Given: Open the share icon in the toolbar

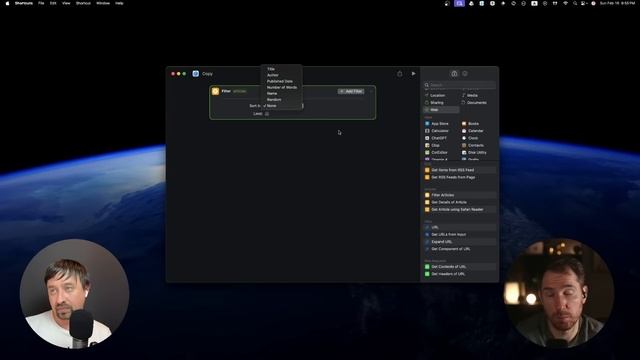Looking at the screenshot, I should tap(400, 74).
